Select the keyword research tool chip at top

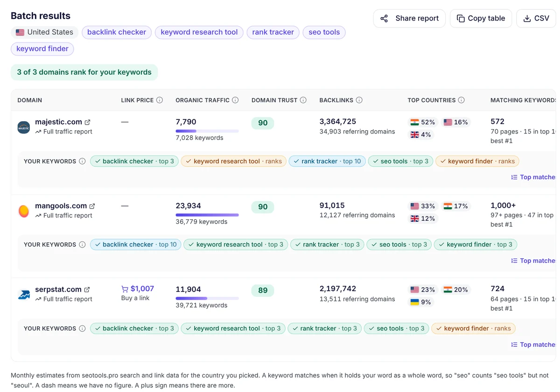pyautogui.click(x=199, y=32)
